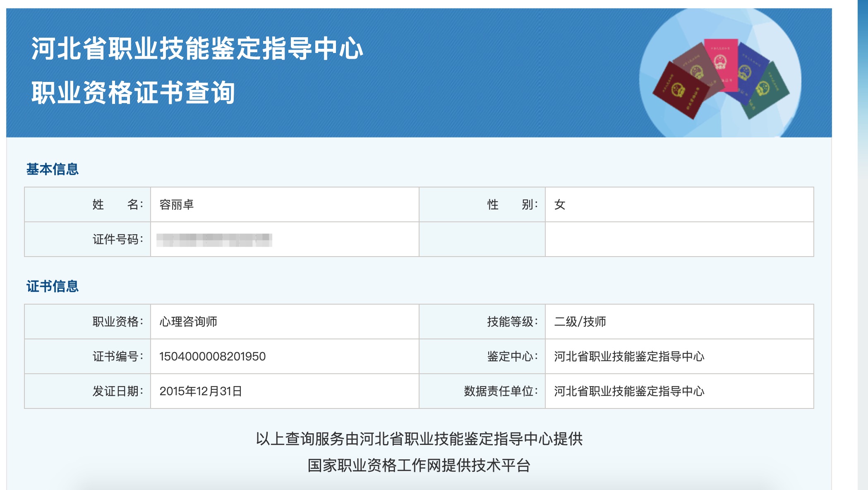
Task: Click the 数据责任单位 label cell
Action: (482, 391)
